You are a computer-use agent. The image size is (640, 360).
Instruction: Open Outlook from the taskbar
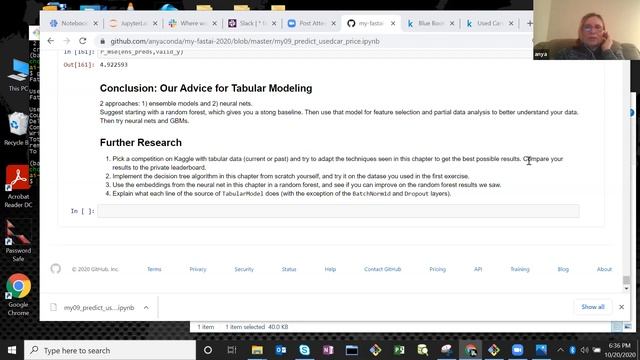pos(281,350)
